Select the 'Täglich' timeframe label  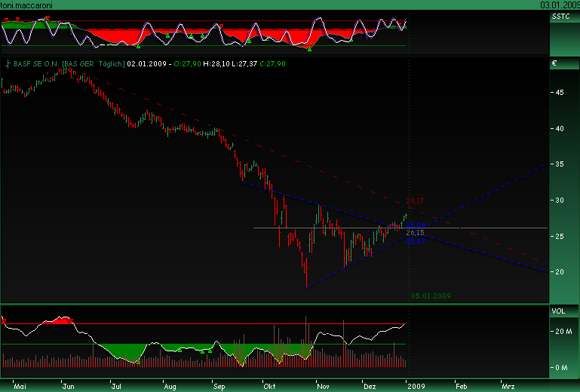click(x=109, y=64)
